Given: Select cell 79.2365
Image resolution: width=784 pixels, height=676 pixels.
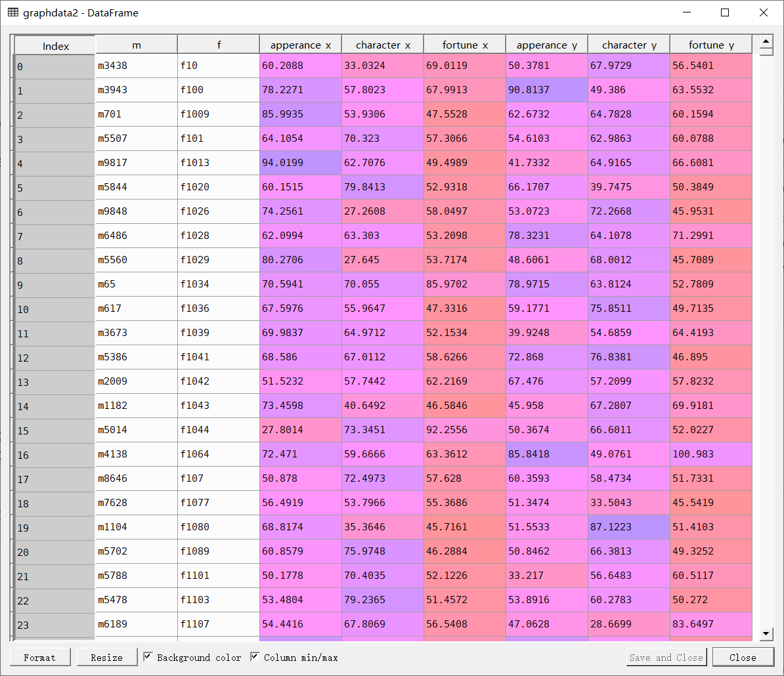Looking at the screenshot, I should 383,600.
